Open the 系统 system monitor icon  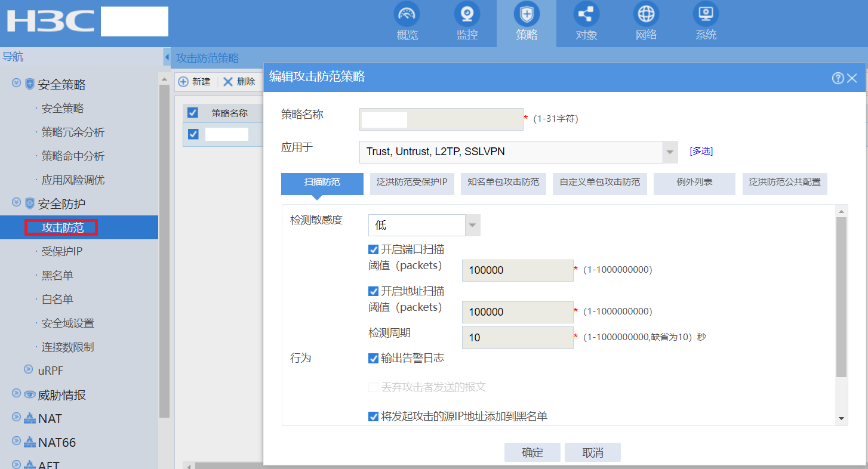[706, 14]
